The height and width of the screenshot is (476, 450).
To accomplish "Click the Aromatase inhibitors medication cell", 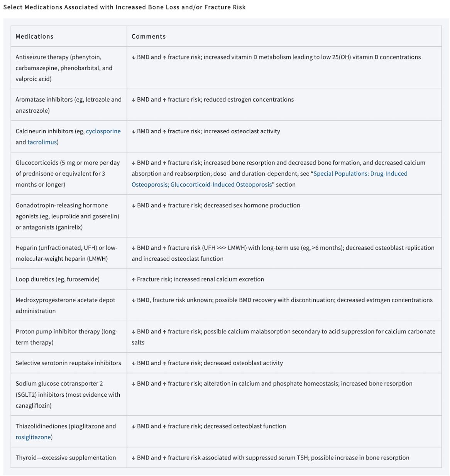I will 69,105.
